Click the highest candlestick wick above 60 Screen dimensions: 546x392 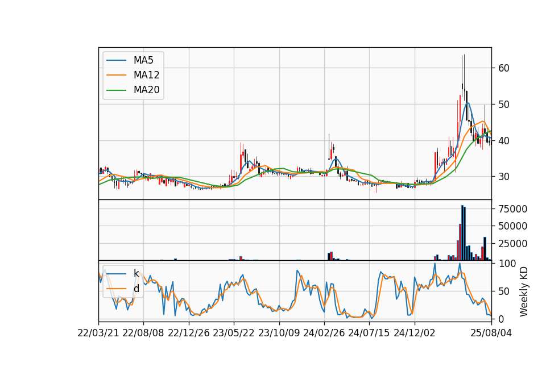point(464,72)
